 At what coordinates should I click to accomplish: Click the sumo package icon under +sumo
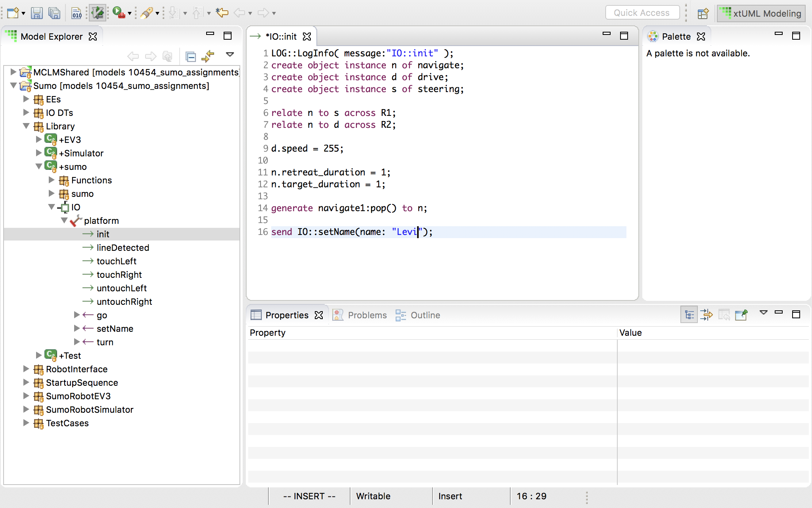tap(64, 194)
